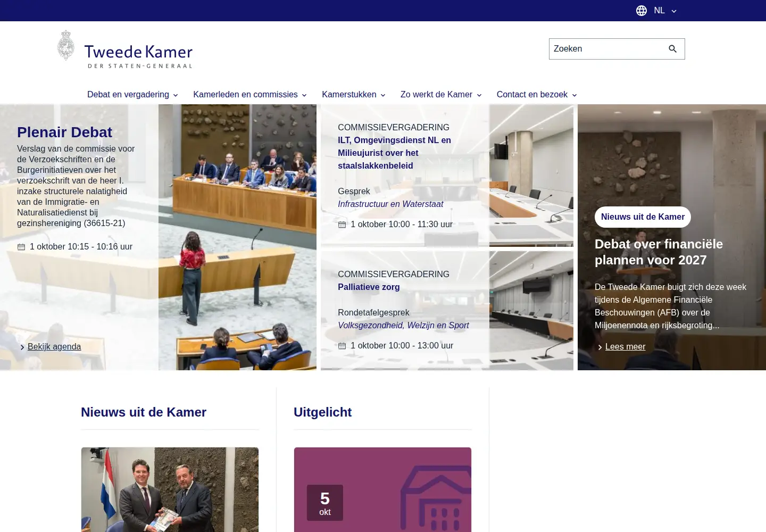Expand the Contact en bezoek menu
This screenshot has height=532, width=766.
(x=537, y=95)
